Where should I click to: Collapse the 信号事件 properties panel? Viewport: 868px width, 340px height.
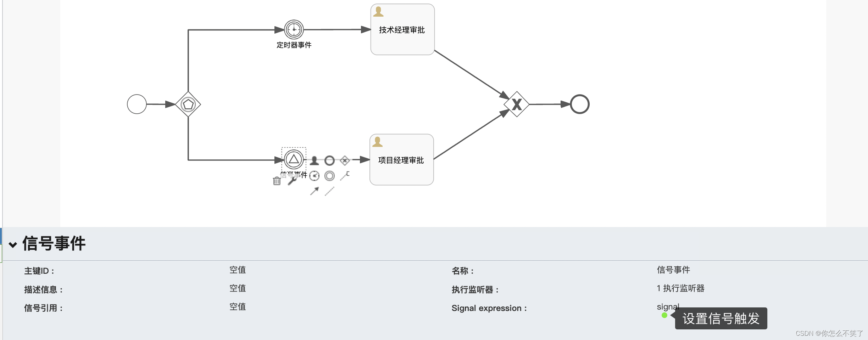[13, 244]
